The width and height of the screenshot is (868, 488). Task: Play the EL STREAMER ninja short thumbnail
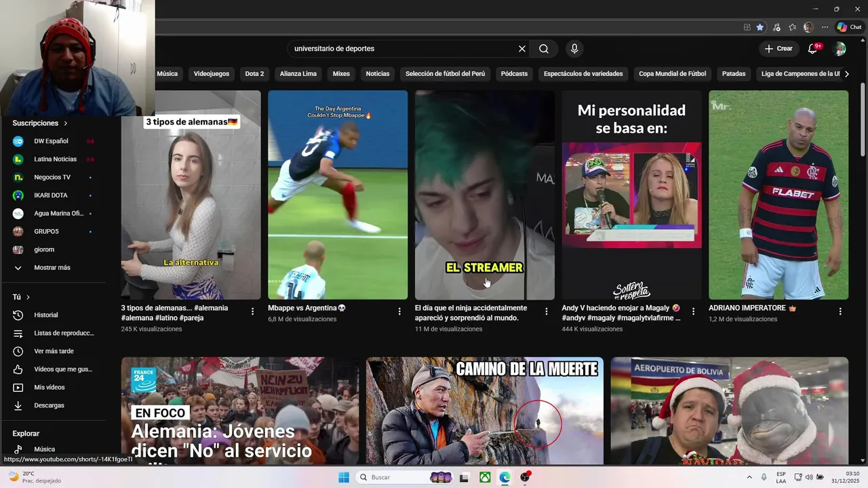pyautogui.click(x=485, y=195)
